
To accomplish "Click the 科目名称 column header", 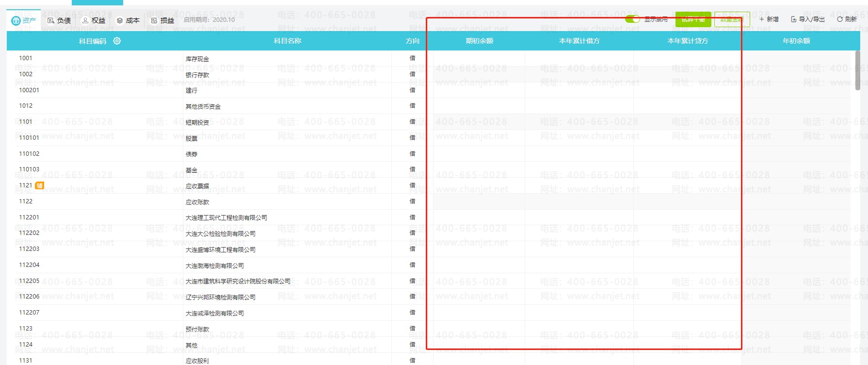I will (x=288, y=41).
